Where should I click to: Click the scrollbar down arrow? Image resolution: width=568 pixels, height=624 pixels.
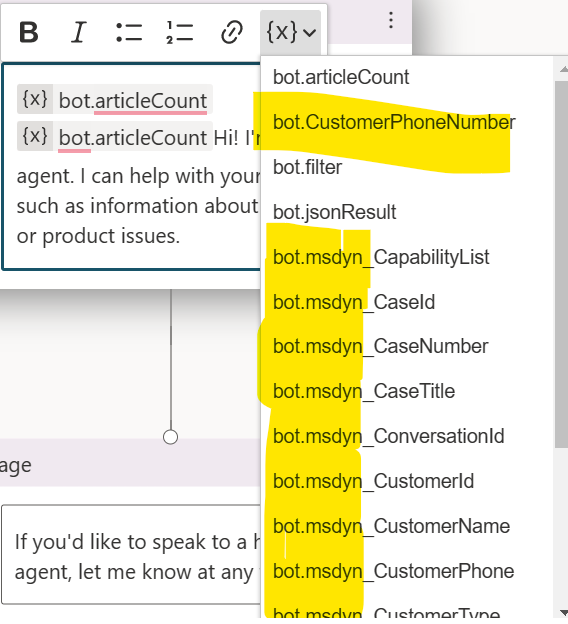(x=563, y=612)
